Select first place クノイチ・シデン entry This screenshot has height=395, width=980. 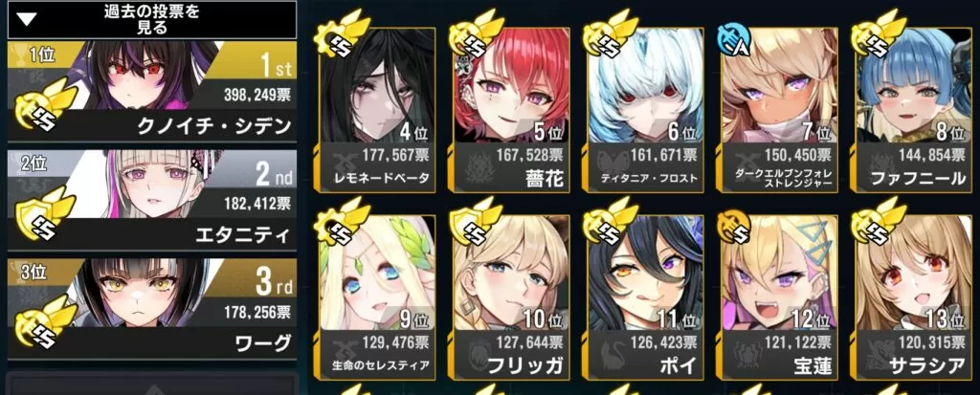151,91
